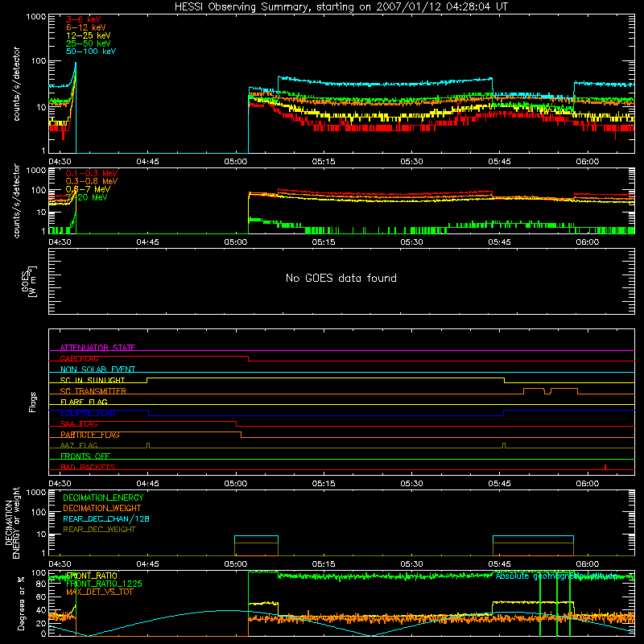Viewport: 644px width, 644px height.
Task: Click the 04:45 tick under the Flags panel
Action: tap(148, 484)
